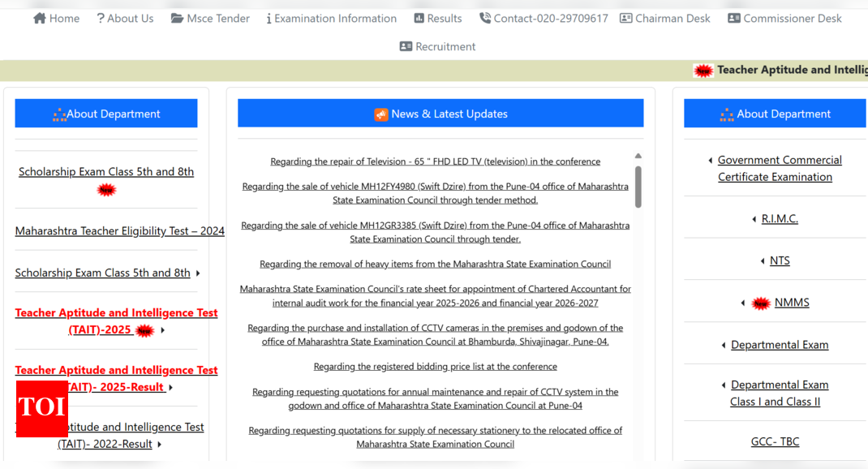Image resolution: width=868 pixels, height=469 pixels.
Task: Click the Results icon in navigation
Action: [419, 18]
